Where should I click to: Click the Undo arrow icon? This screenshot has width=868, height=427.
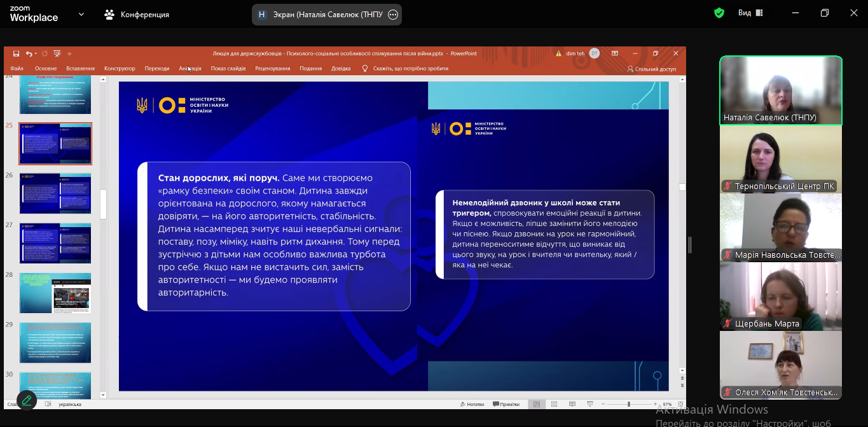29,53
